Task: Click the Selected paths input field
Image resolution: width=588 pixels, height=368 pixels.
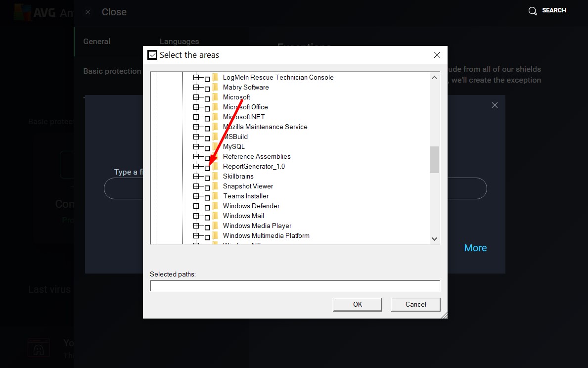Action: click(x=295, y=286)
